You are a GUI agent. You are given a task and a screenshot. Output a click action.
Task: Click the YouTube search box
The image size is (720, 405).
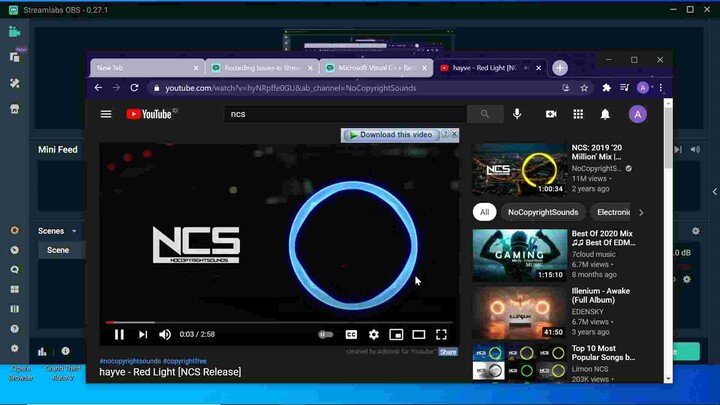(x=345, y=114)
